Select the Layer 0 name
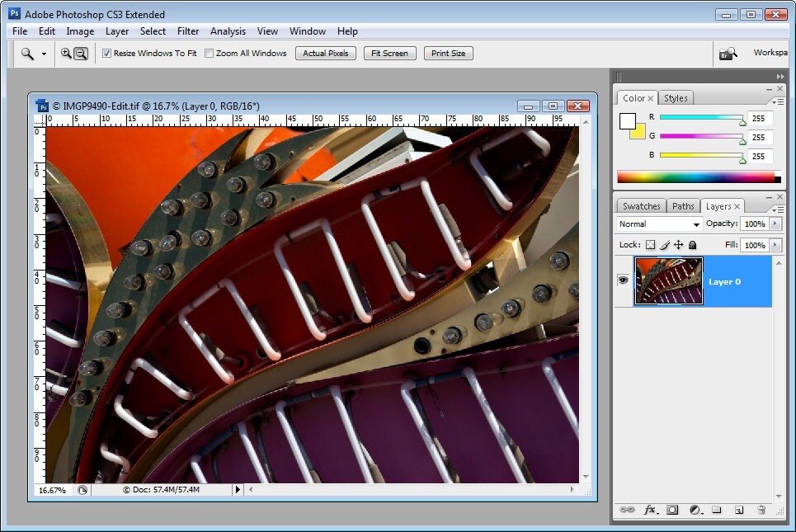This screenshot has height=532, width=796. point(724,282)
